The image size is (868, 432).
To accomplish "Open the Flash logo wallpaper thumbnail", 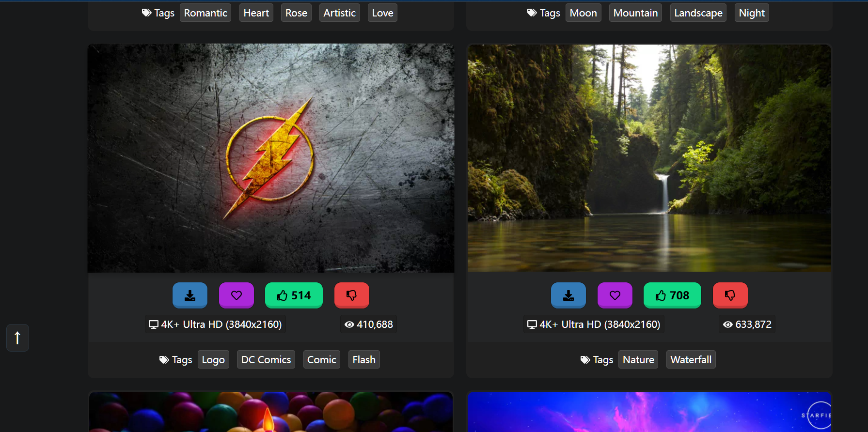I will click(x=271, y=158).
